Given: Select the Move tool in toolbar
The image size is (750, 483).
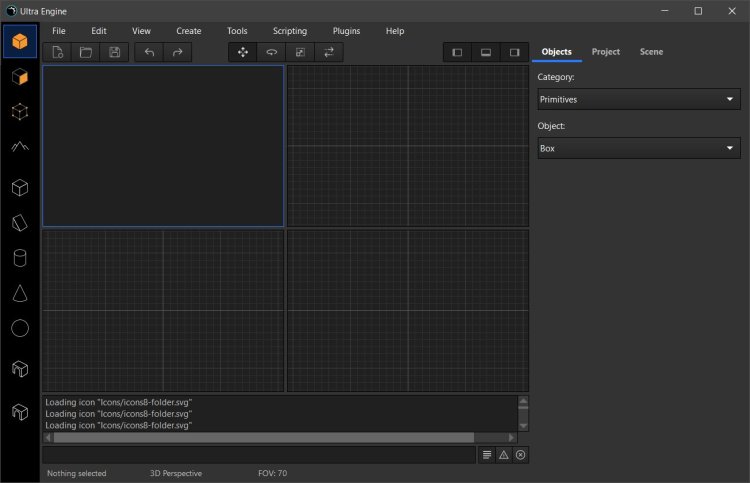Looking at the screenshot, I should pos(243,52).
